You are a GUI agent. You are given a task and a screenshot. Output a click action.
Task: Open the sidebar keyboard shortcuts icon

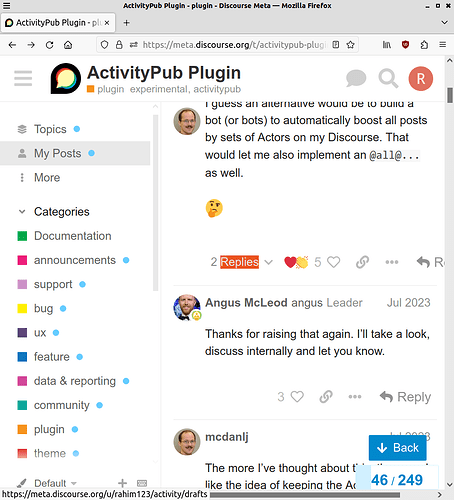(142, 483)
